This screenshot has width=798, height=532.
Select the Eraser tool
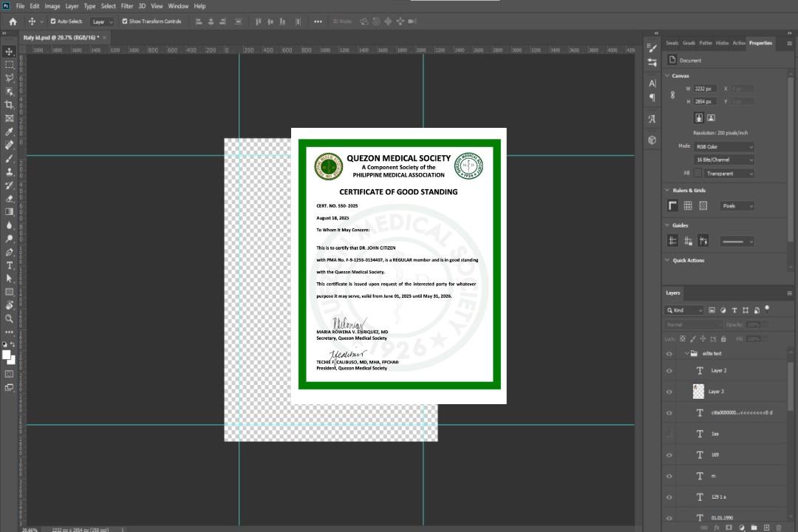9,199
